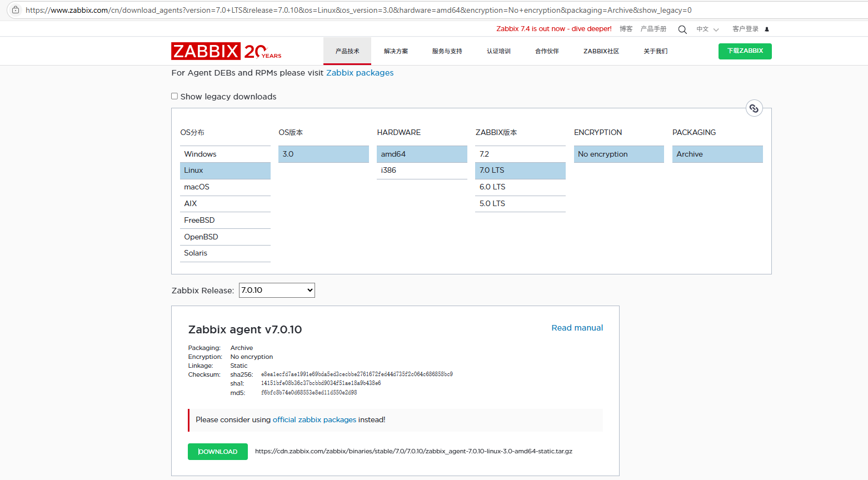Open the 认证培训 menu
The width and height of the screenshot is (868, 480).
click(498, 51)
